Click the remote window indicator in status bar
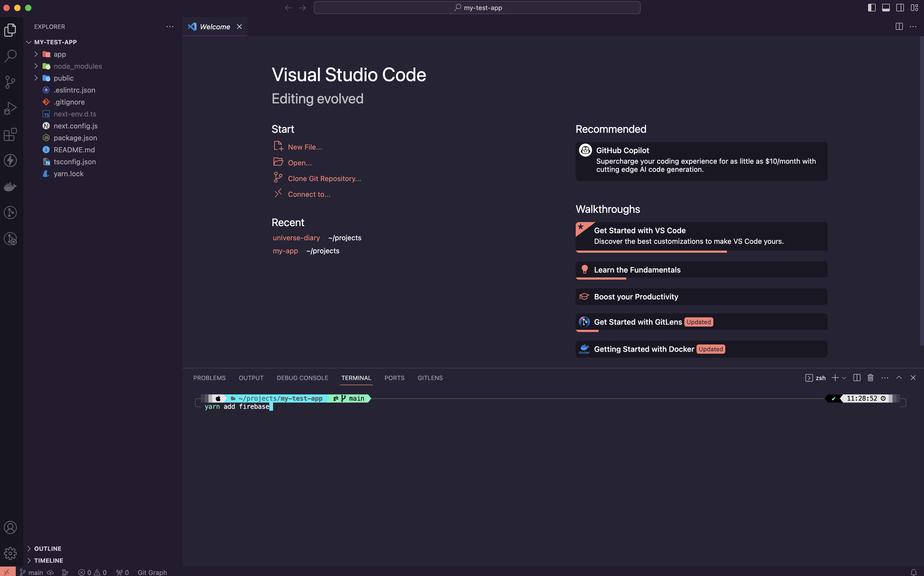The width and height of the screenshot is (924, 576). (x=7, y=572)
